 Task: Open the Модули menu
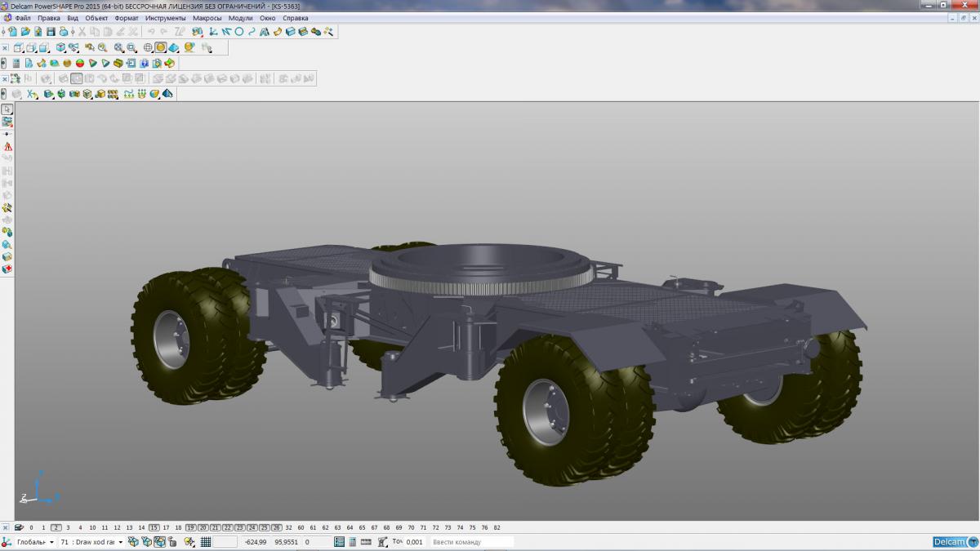tap(240, 18)
